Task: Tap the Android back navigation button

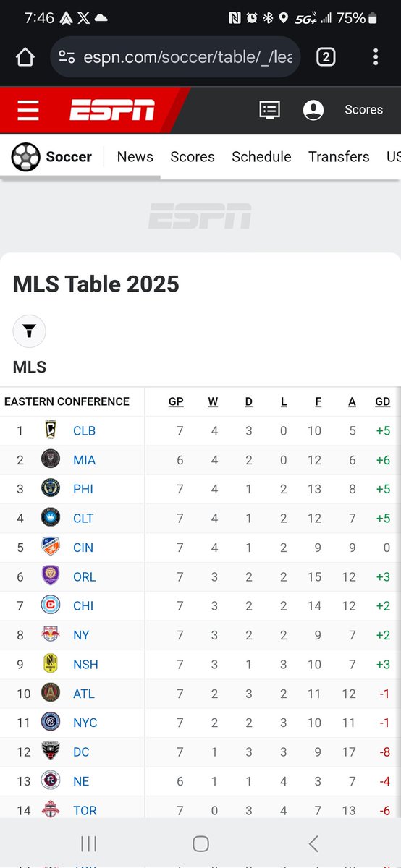Action: (313, 843)
